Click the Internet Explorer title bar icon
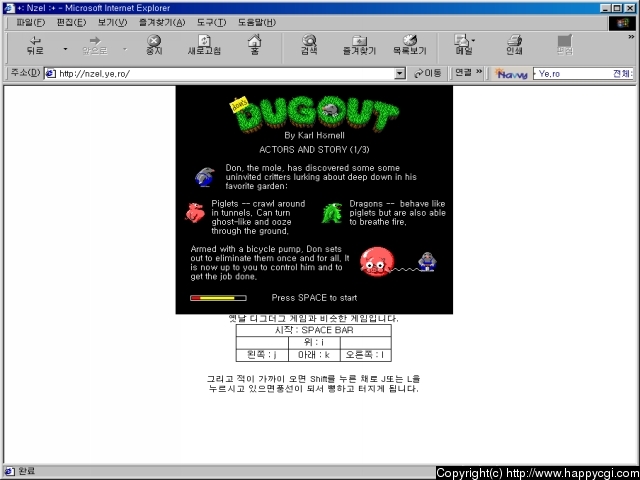This screenshot has width=640, height=480. tap(9, 8)
